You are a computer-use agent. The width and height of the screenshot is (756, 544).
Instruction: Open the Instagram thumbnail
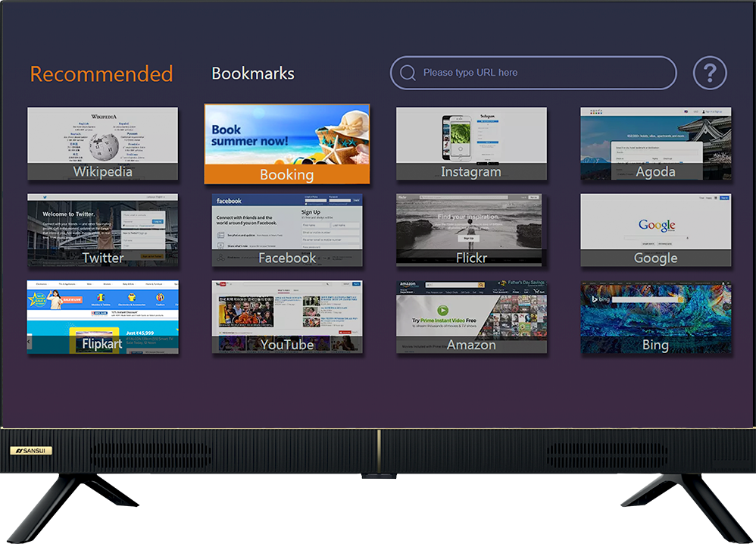point(471,144)
